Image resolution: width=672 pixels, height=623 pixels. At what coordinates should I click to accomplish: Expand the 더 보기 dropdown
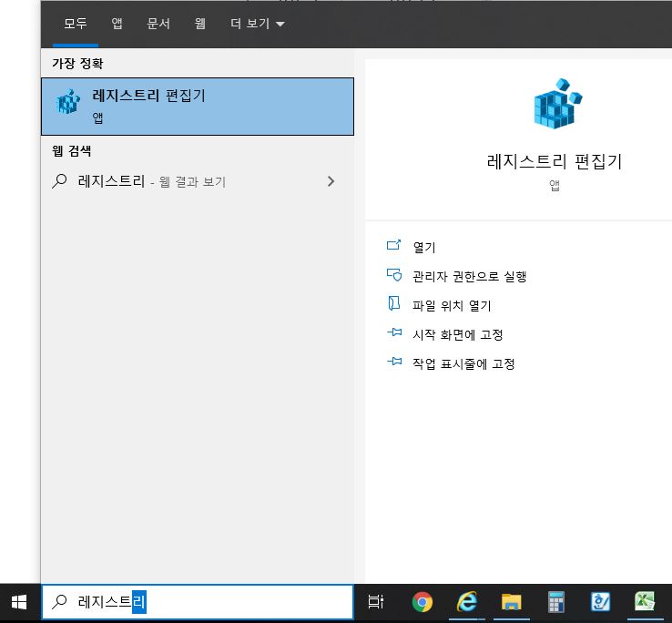(x=257, y=23)
